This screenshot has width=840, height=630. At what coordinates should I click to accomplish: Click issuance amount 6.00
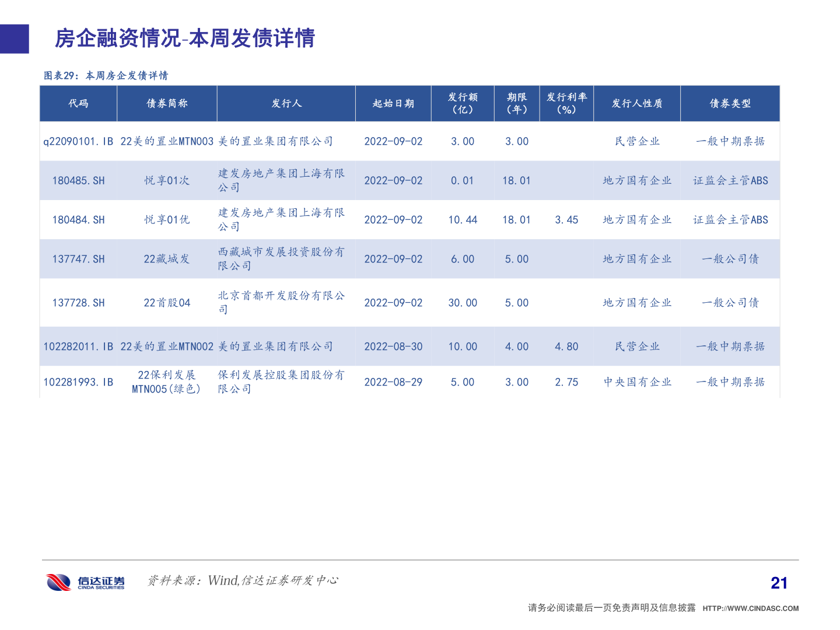coord(463,259)
